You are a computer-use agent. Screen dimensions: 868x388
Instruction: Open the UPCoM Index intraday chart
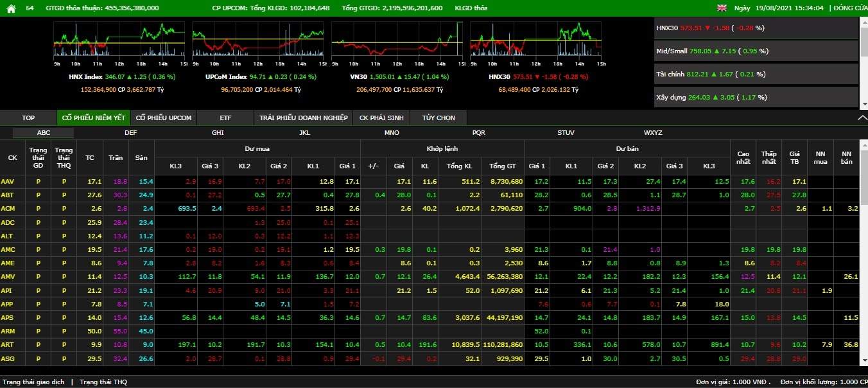[259, 42]
